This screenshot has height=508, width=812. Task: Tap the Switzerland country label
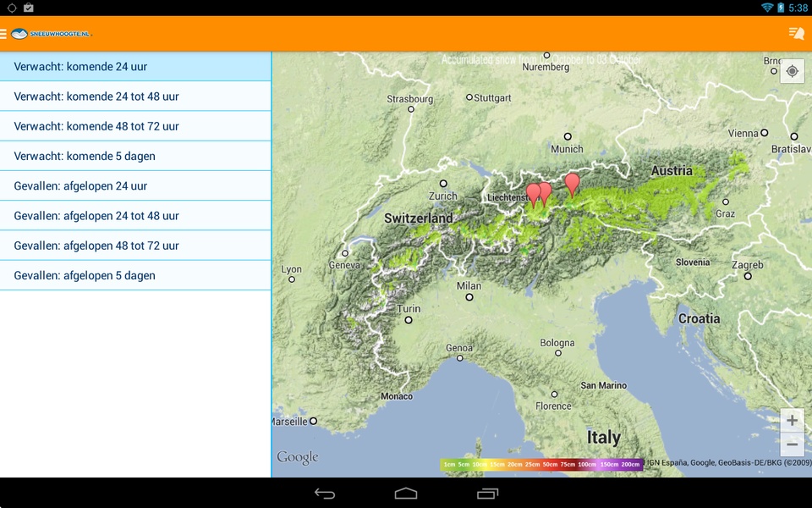click(x=419, y=218)
